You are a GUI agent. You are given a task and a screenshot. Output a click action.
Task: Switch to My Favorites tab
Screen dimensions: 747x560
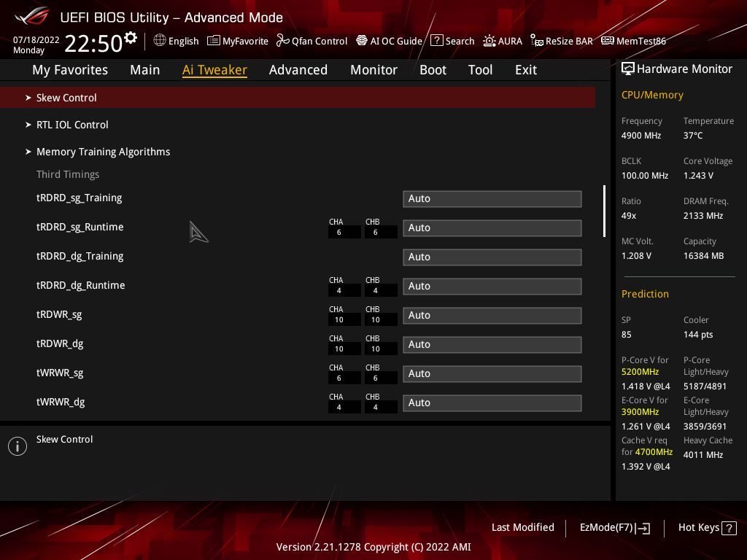click(x=70, y=70)
